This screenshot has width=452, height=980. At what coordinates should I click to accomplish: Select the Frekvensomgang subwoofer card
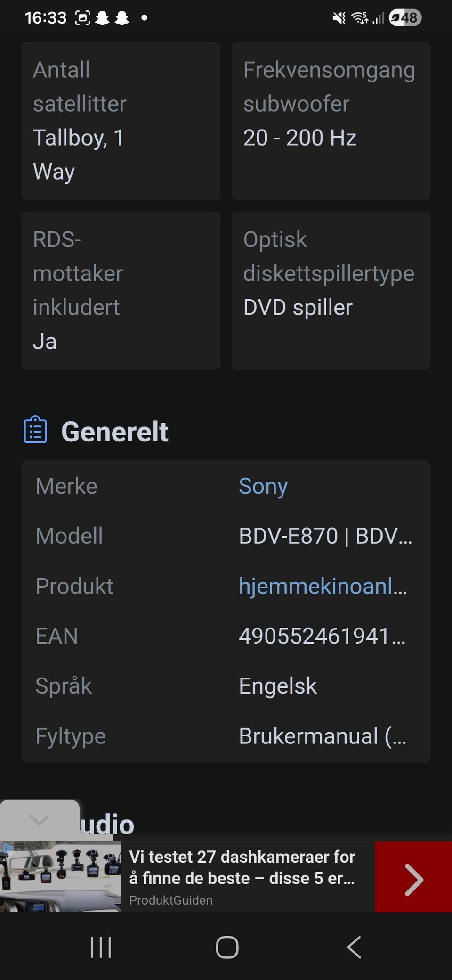[x=331, y=121]
